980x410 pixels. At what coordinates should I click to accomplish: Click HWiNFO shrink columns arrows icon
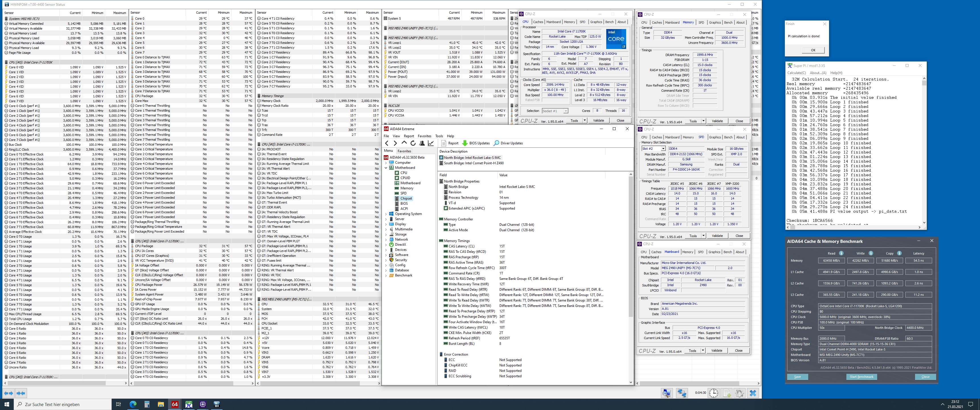click(21, 393)
